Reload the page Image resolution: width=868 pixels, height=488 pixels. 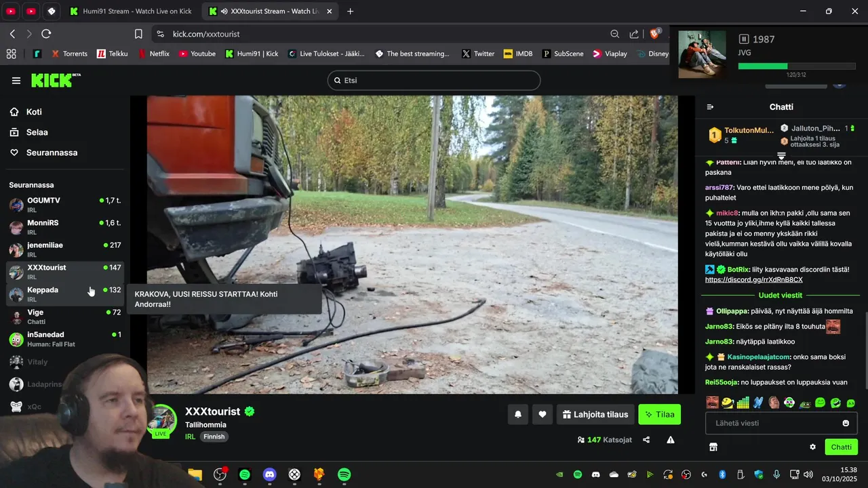[46, 34]
